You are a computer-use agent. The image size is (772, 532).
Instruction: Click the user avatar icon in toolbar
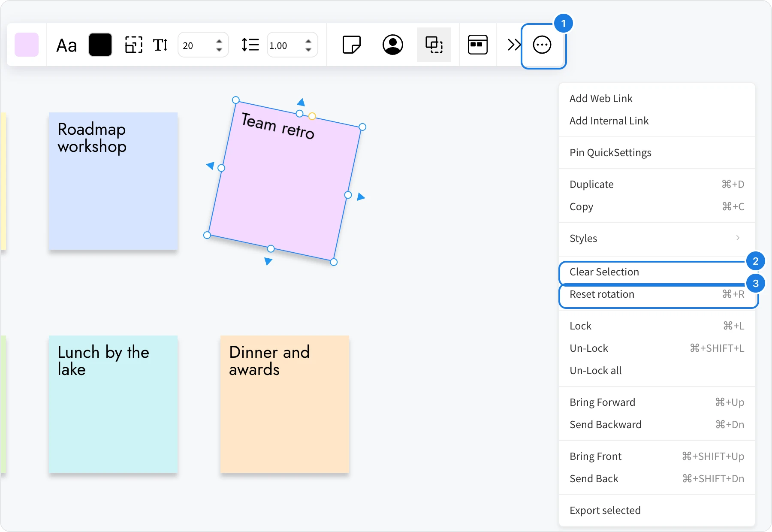point(393,45)
